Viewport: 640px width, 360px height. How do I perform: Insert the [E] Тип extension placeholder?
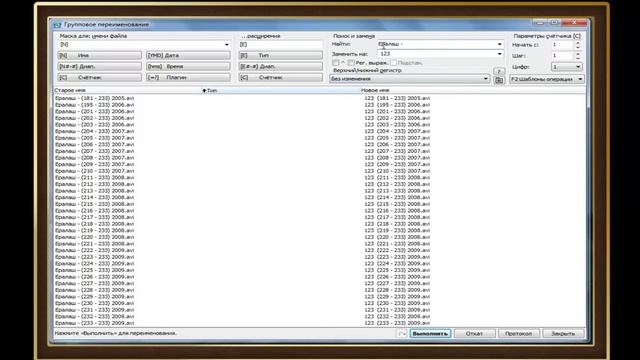[280, 55]
